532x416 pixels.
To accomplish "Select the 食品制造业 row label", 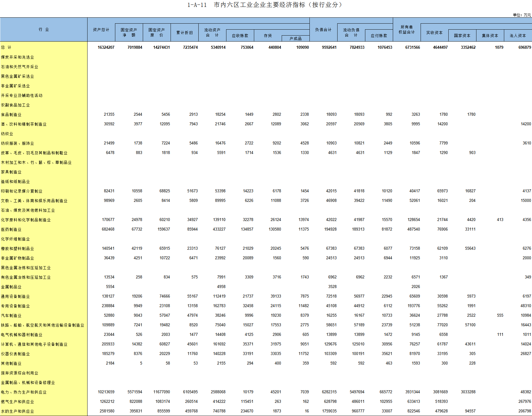I will pyautogui.click(x=11, y=115).
